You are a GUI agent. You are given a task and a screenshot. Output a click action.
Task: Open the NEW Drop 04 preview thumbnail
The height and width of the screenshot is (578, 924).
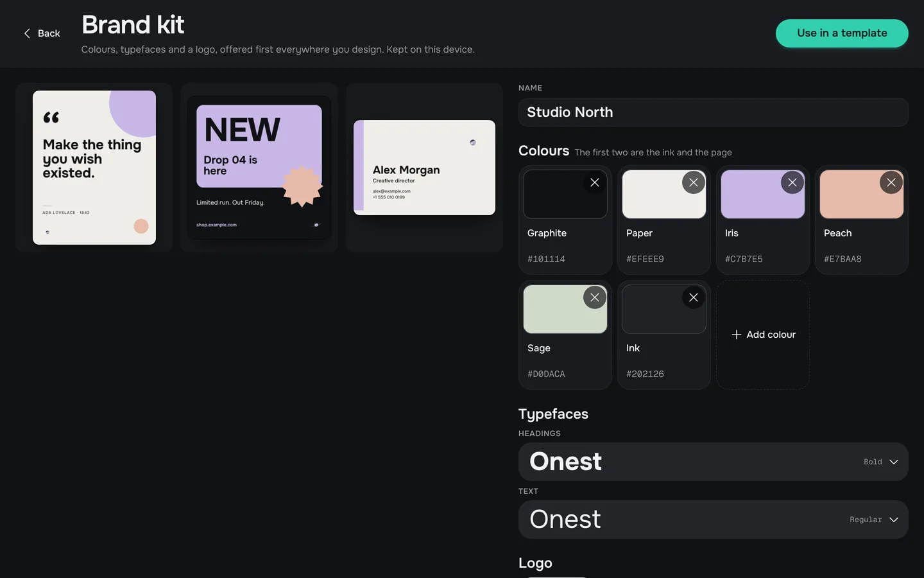click(x=259, y=168)
